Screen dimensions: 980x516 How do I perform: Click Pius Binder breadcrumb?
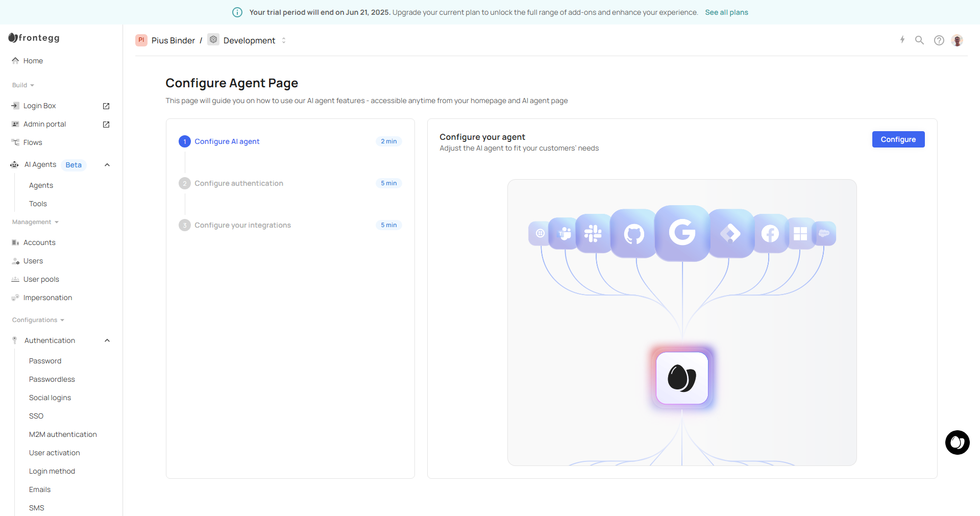tap(173, 40)
